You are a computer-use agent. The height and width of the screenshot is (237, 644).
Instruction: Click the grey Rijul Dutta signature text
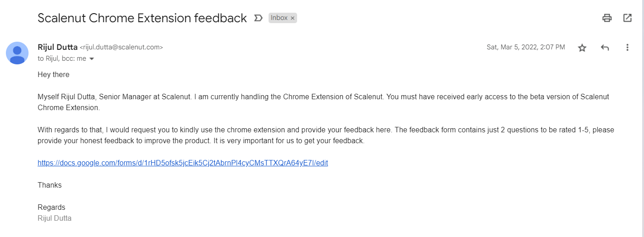pos(54,218)
